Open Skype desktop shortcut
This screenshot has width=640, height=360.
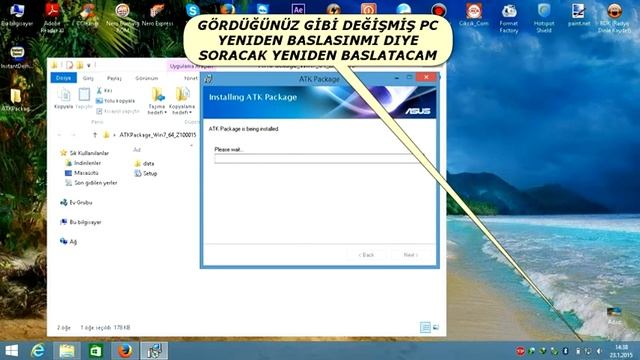point(192,10)
